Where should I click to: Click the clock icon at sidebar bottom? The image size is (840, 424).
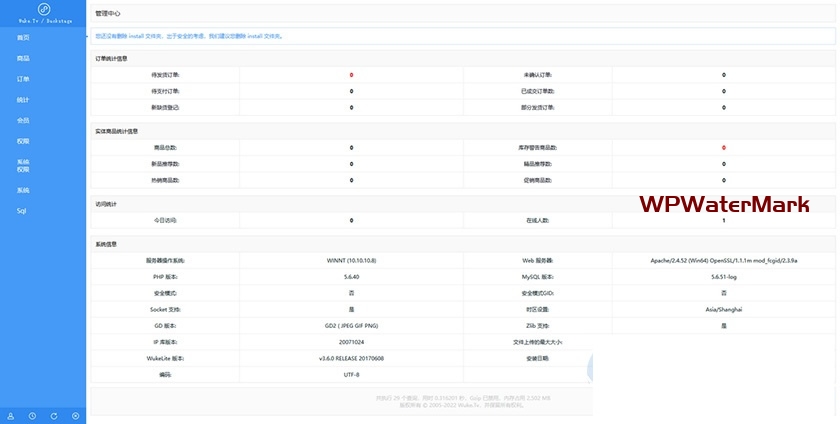tap(32, 415)
